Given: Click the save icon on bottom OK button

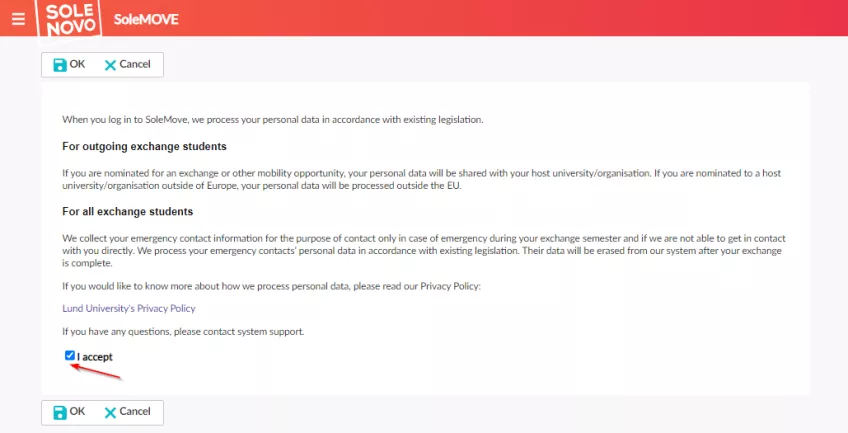Looking at the screenshot, I should click(x=59, y=412).
